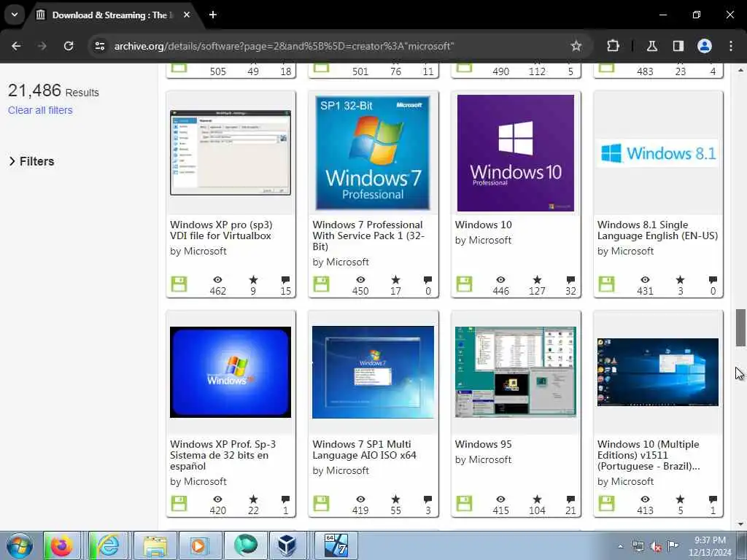Open the purple Windows 10 Professional cover
747x560 pixels.
(516, 153)
